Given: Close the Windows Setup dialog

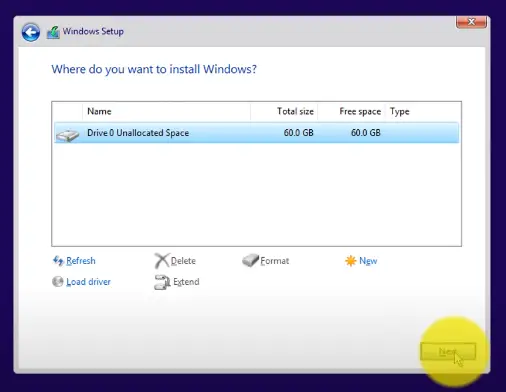Looking at the screenshot, I should coord(471,22).
